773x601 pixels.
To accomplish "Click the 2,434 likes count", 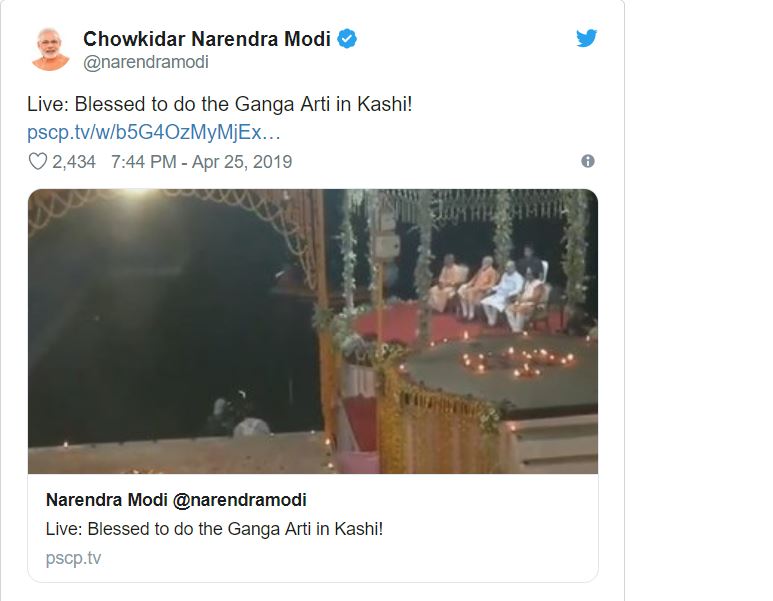I will [x=74, y=161].
